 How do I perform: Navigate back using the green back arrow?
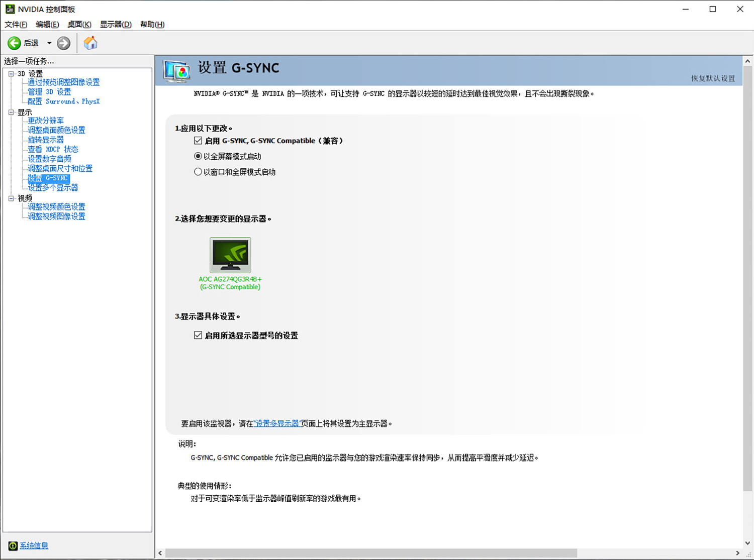pyautogui.click(x=14, y=43)
